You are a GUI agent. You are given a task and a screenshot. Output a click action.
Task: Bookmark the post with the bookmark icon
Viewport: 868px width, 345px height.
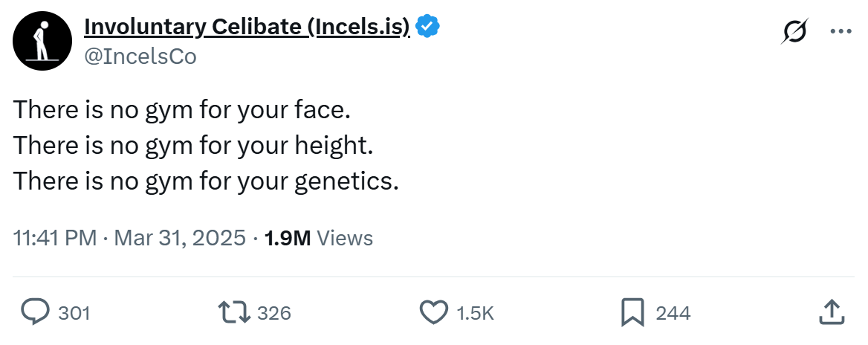click(632, 312)
